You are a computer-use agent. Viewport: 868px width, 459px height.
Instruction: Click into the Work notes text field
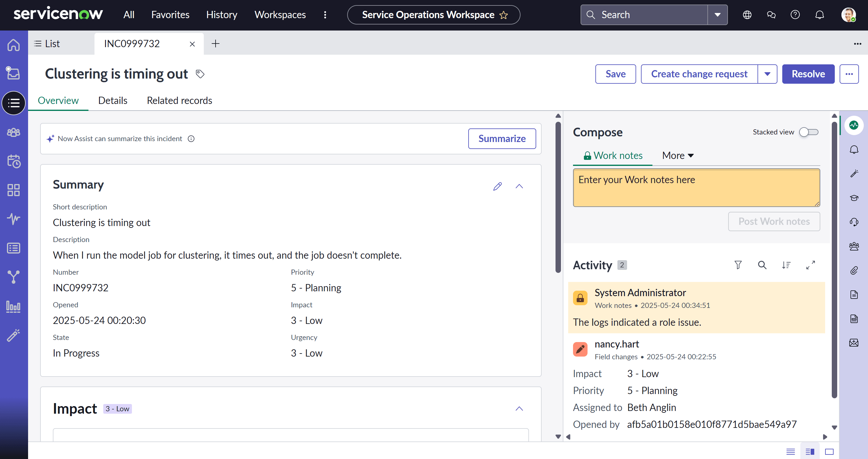(x=696, y=188)
